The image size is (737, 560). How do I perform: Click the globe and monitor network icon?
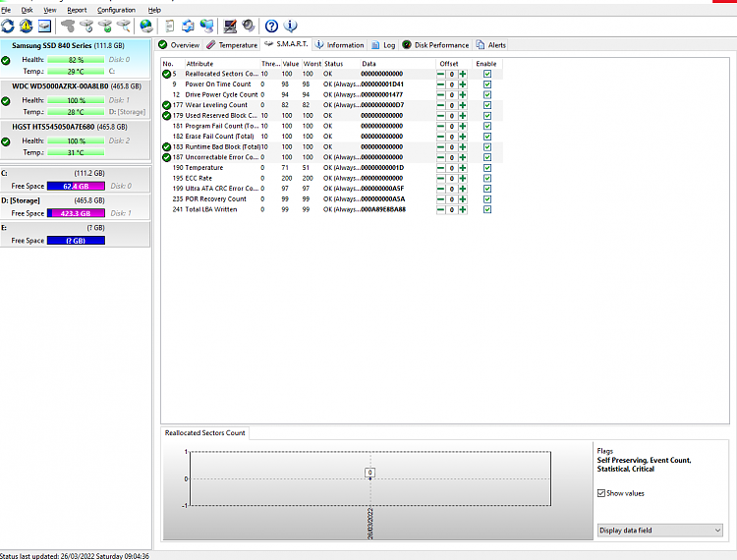(x=206, y=26)
